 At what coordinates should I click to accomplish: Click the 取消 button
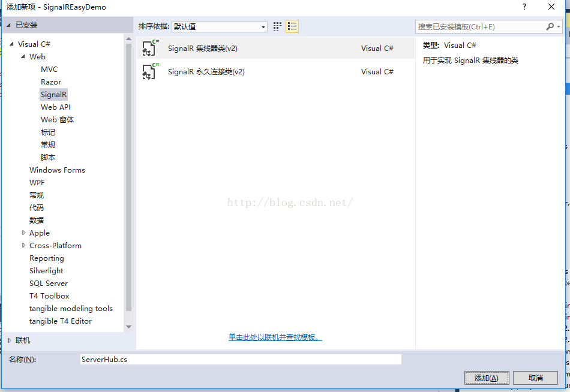pyautogui.click(x=535, y=378)
